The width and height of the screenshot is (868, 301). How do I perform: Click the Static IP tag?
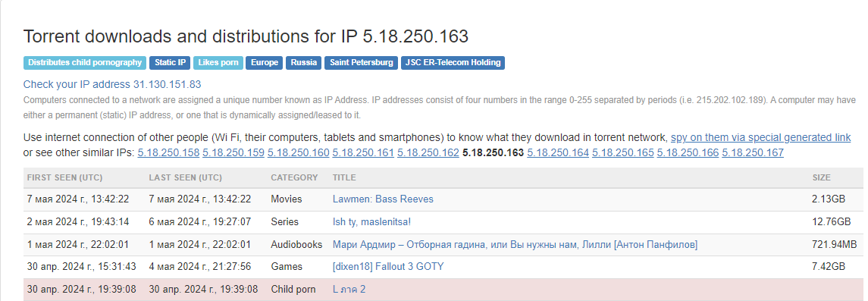click(x=170, y=62)
